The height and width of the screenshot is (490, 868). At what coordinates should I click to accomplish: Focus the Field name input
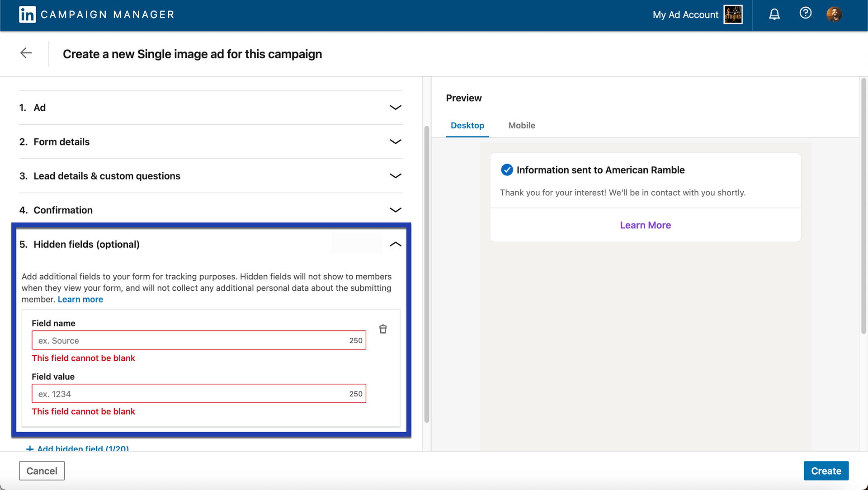point(199,340)
